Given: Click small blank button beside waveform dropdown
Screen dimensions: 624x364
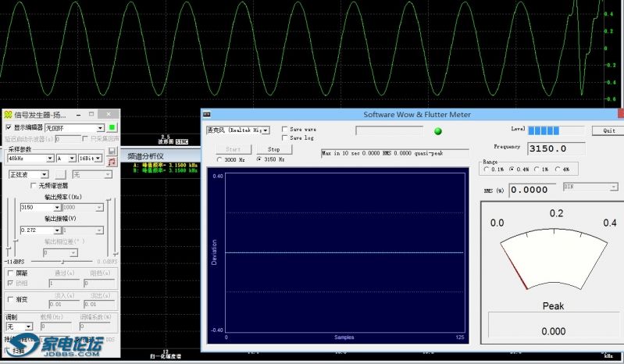Looking at the screenshot, I should (60, 174).
